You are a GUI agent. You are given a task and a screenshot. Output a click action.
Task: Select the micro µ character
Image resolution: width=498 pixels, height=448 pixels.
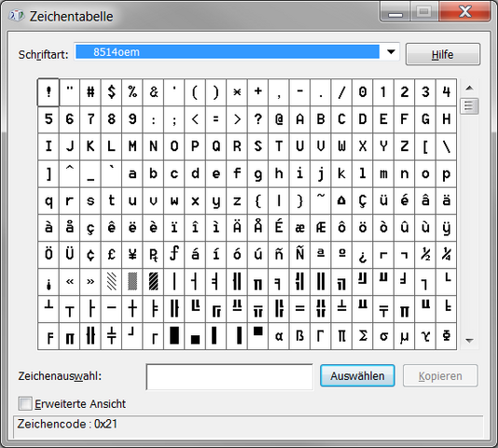point(405,336)
